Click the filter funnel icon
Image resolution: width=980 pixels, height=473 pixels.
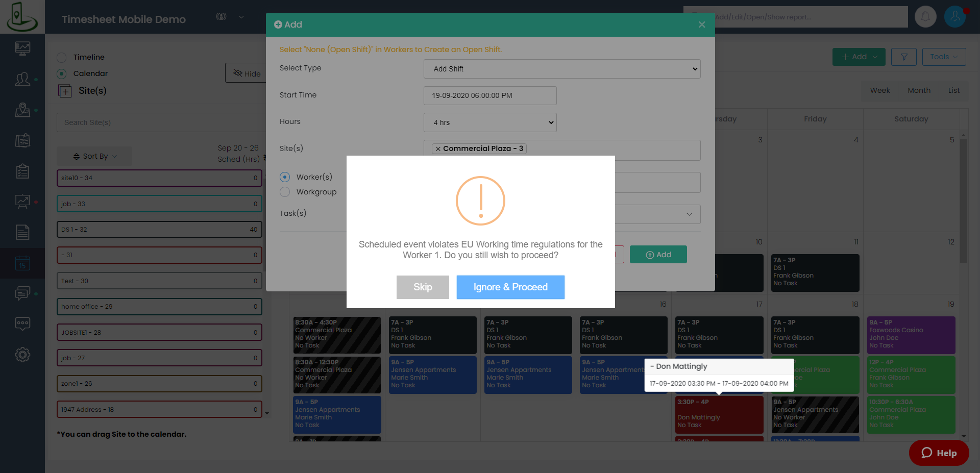click(x=903, y=57)
